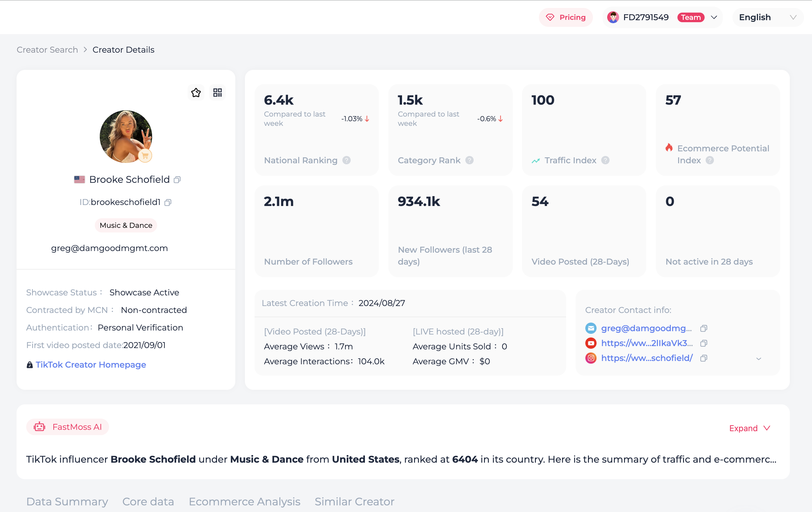Open the QR code icon

click(x=217, y=93)
